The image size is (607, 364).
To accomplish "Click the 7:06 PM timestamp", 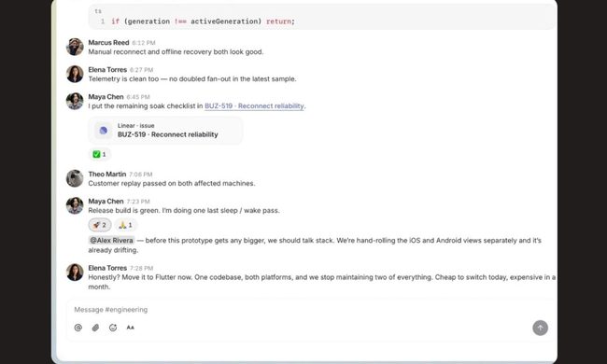I will (x=140, y=175).
